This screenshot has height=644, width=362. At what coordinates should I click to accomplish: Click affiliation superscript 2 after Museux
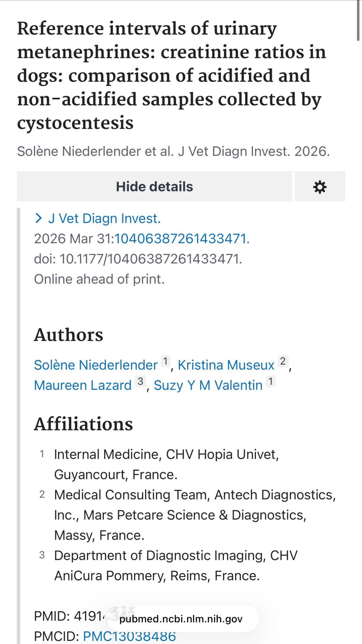283,361
